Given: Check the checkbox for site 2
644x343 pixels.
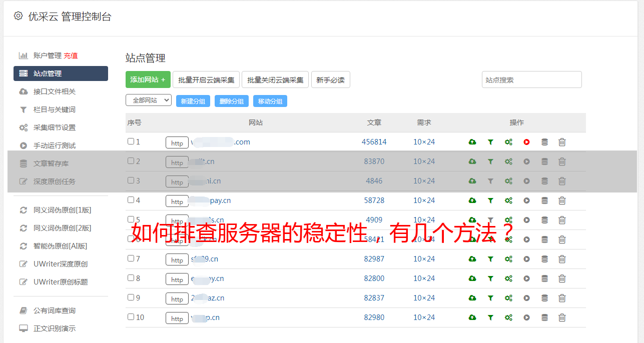Looking at the screenshot, I should tap(131, 161).
